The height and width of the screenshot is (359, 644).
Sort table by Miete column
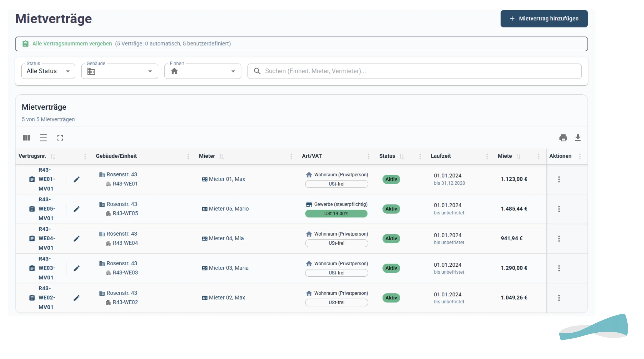[x=518, y=156]
